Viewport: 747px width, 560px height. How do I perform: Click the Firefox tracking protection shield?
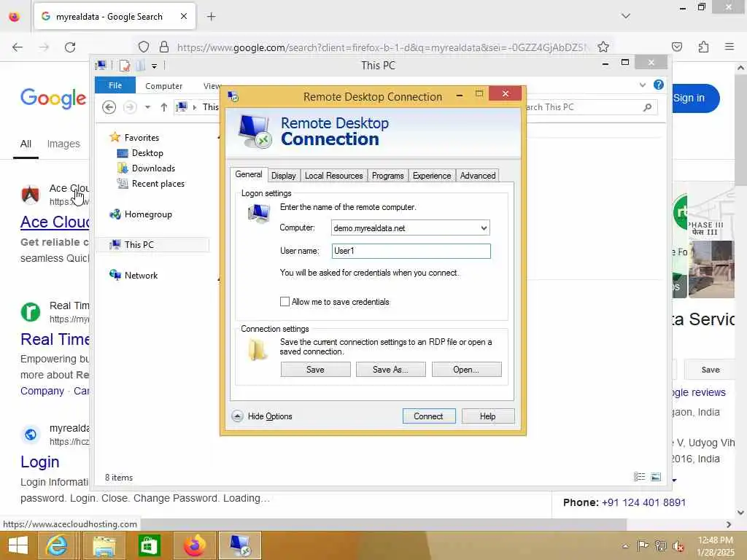[x=144, y=47]
